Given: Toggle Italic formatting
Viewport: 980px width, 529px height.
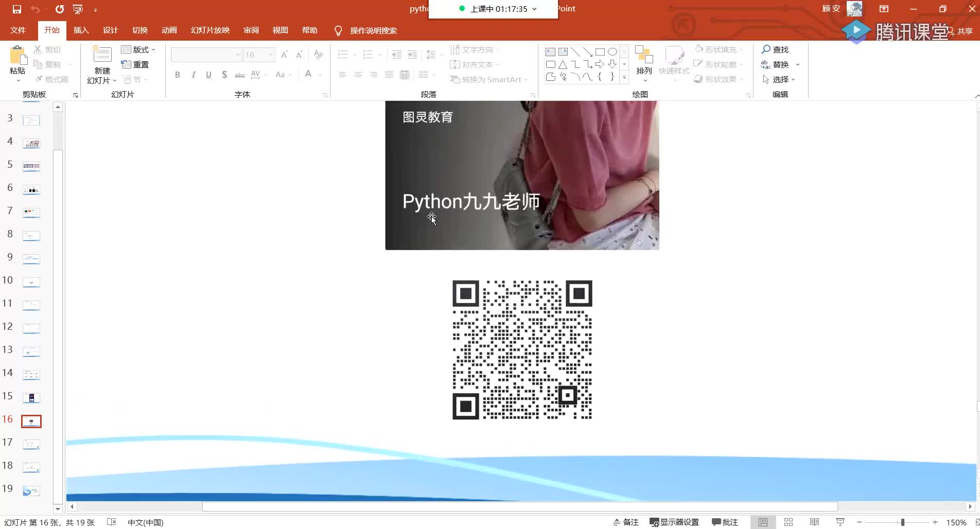Looking at the screenshot, I should coord(193,75).
